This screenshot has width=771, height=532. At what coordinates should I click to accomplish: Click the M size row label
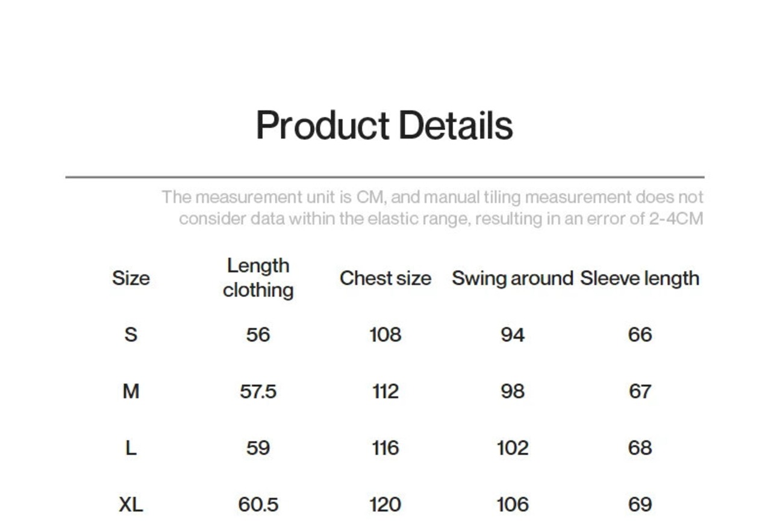coord(131,392)
